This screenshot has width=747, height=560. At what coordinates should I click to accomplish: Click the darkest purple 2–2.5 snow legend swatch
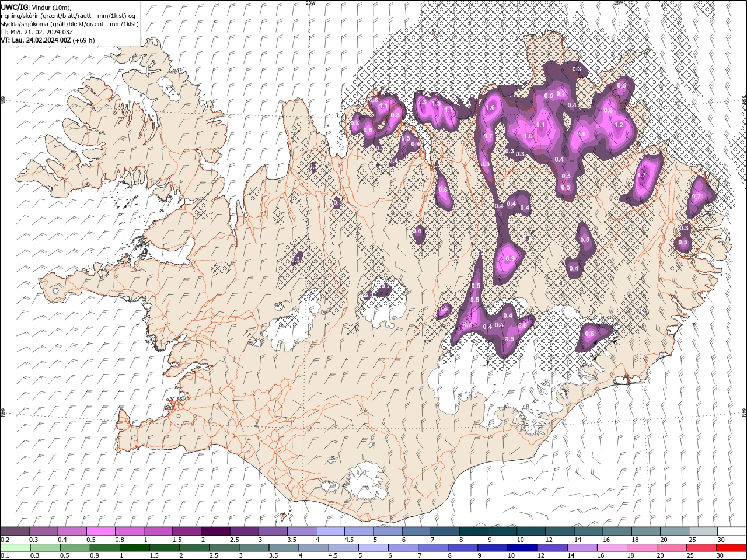tap(216, 531)
